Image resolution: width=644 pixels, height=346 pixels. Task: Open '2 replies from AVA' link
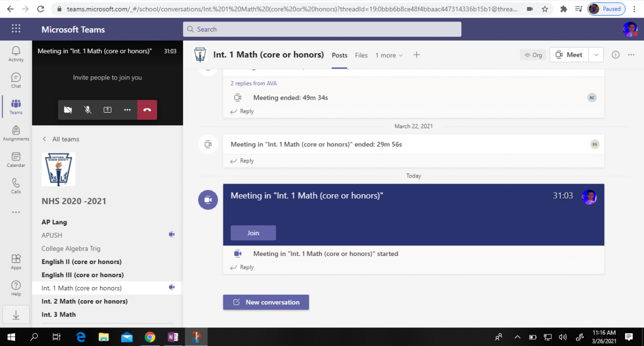(x=254, y=83)
